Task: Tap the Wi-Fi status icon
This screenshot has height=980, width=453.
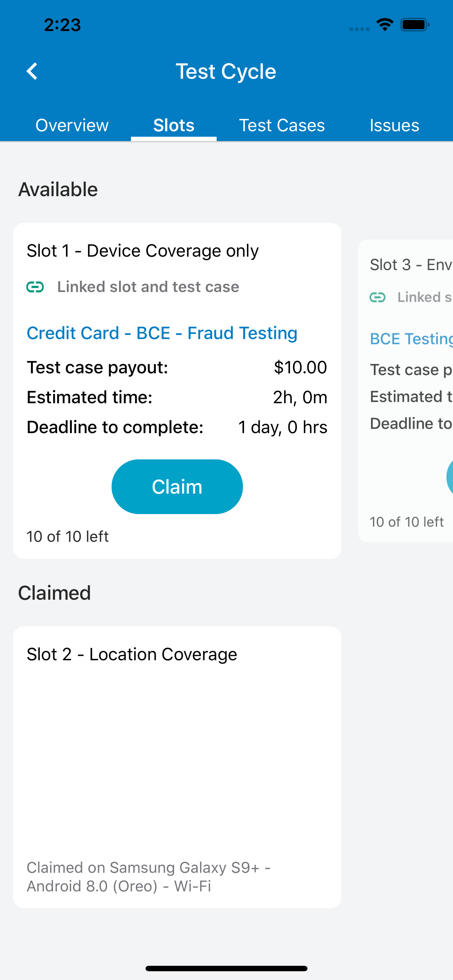Action: coord(385,25)
